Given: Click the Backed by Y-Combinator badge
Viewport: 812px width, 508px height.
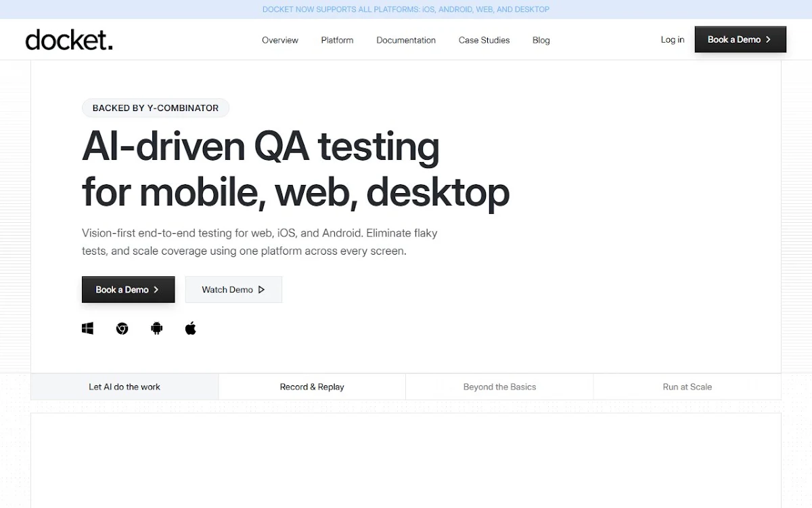Looking at the screenshot, I should coord(156,108).
